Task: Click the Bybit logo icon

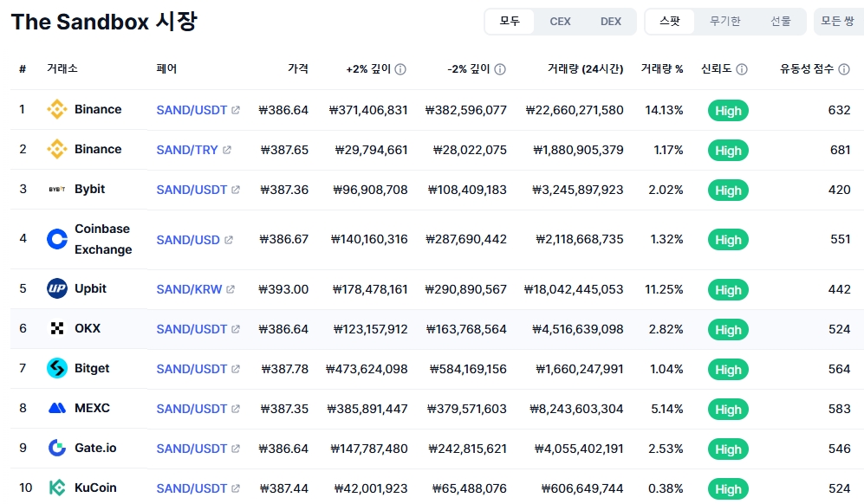Action: 56,189
